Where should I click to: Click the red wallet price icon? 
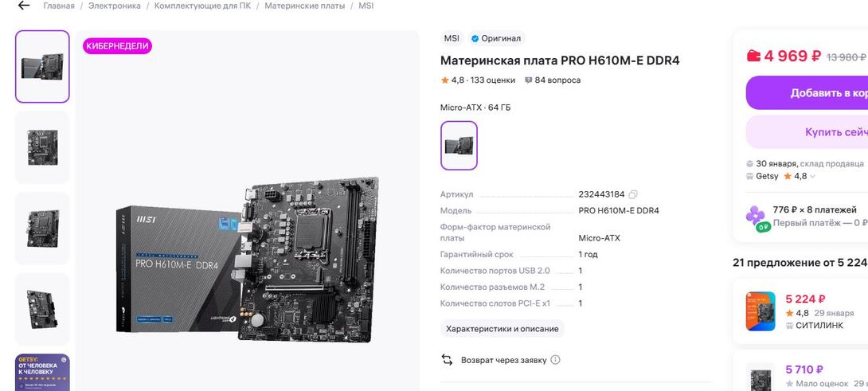[x=753, y=56]
